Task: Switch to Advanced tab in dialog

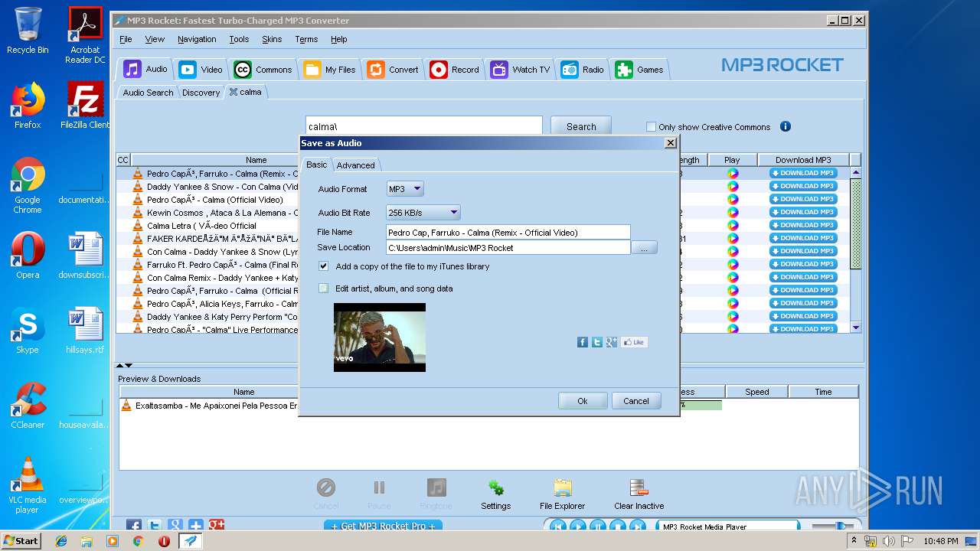Action: [x=356, y=165]
